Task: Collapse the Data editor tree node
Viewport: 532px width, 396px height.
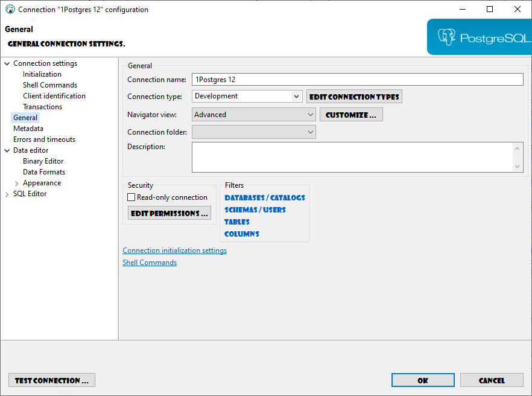Action: (7, 150)
